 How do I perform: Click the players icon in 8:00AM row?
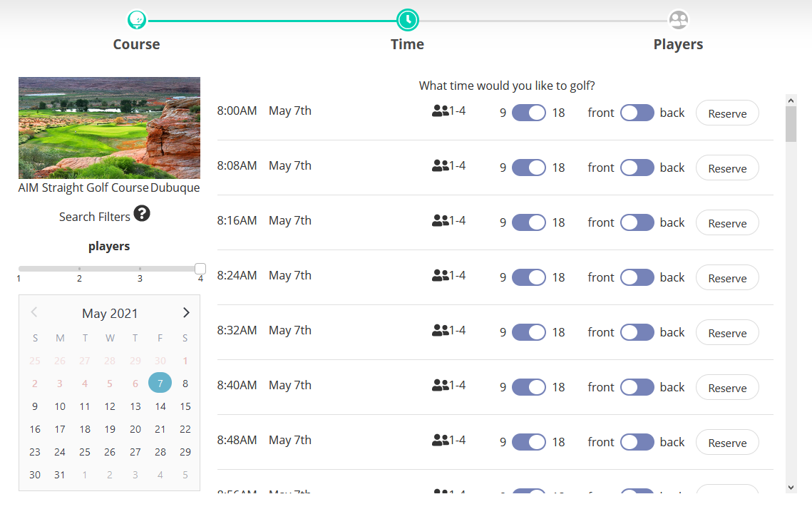pos(440,110)
